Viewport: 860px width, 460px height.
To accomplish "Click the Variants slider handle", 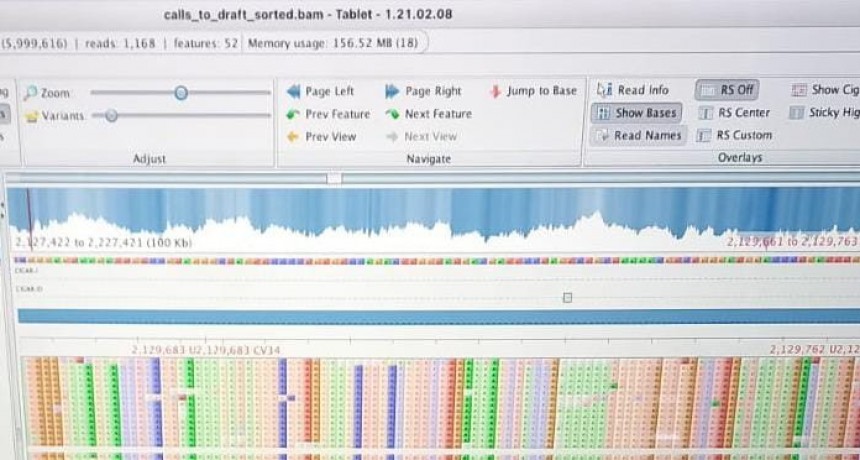I will coord(111,116).
